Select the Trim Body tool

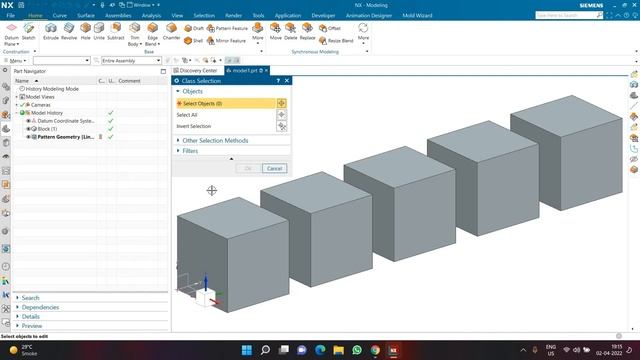pos(134,33)
